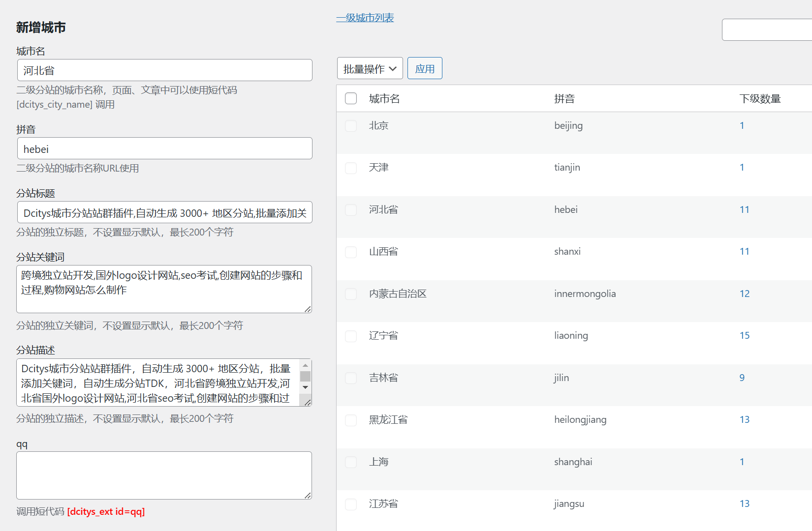
Task: Open sub-city count 1 for 天津
Action: pos(742,167)
